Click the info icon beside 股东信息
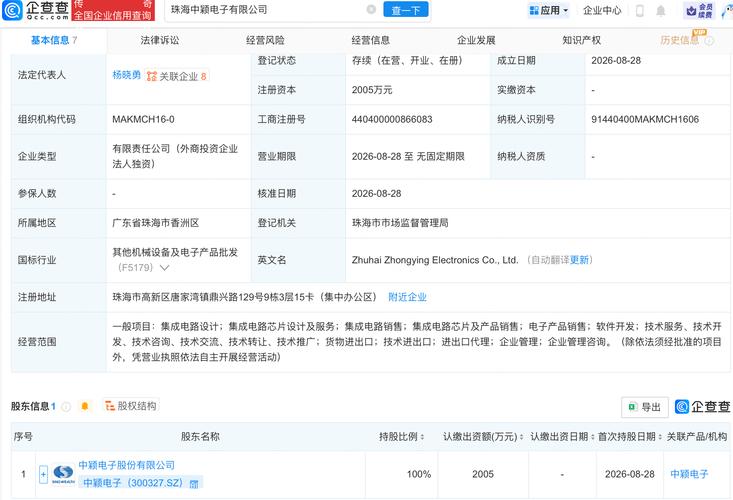The image size is (733, 500). [66, 407]
